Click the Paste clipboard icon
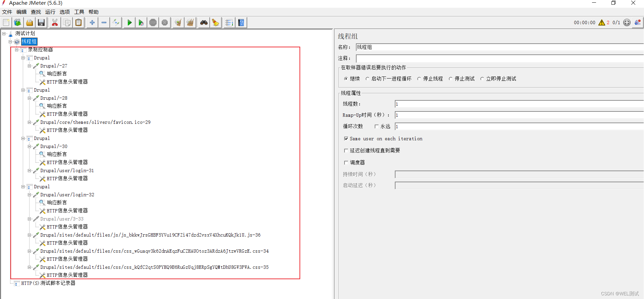The width and height of the screenshot is (644, 299). click(78, 22)
